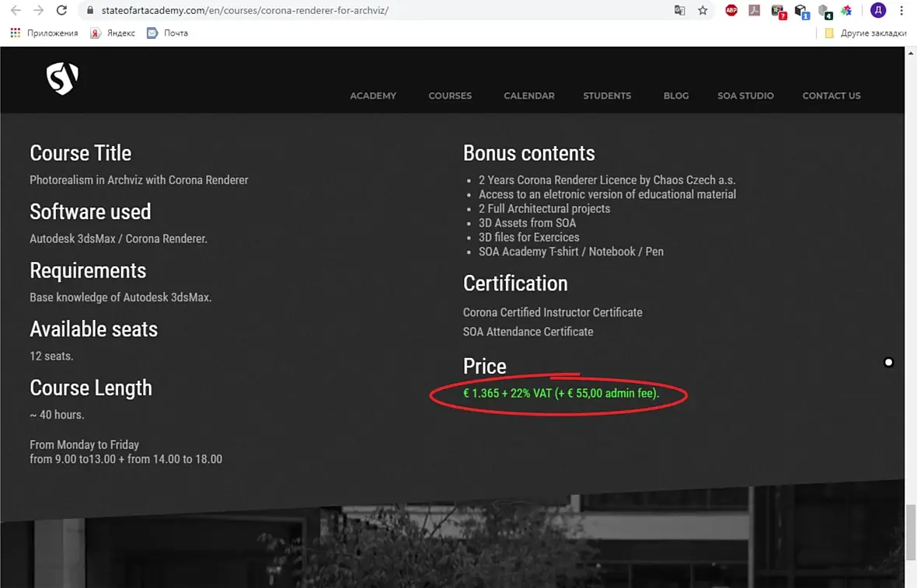Image resolution: width=917 pixels, height=588 pixels.
Task: Click '2 Years Corona Renderer Licence' bullet
Action: coord(607,180)
